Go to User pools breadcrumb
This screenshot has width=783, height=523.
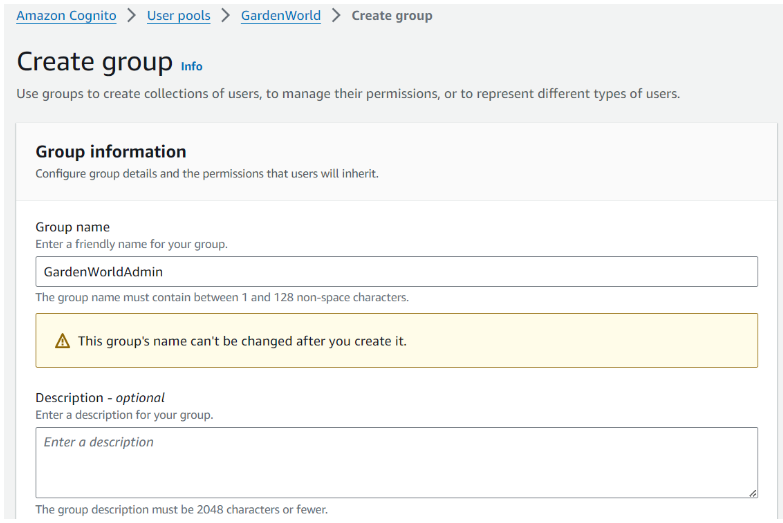[178, 16]
